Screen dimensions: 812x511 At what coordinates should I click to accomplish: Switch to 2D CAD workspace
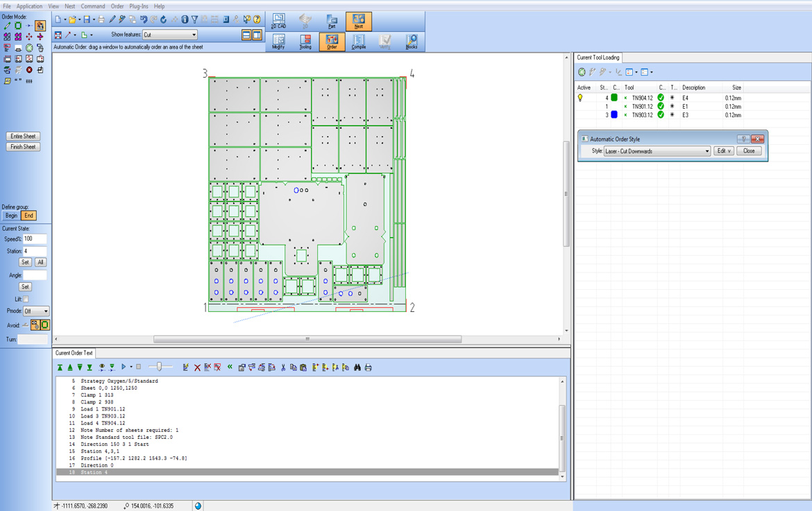278,21
